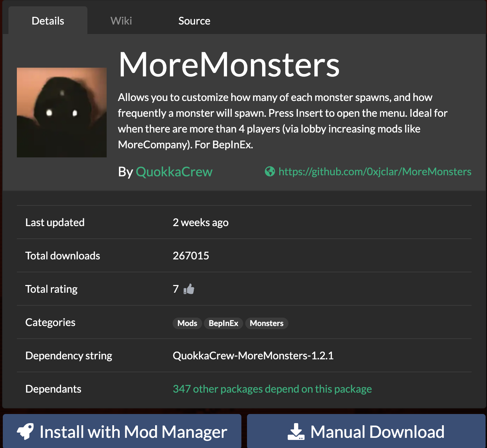Image resolution: width=487 pixels, height=448 pixels.
Task: Click the mod description paragraph
Action: pyautogui.click(x=283, y=121)
